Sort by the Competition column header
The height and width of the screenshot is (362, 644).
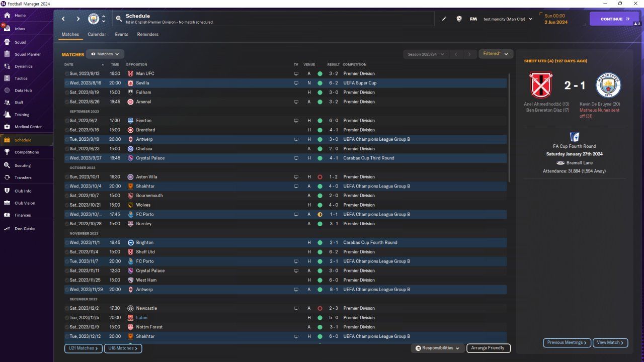pyautogui.click(x=355, y=65)
